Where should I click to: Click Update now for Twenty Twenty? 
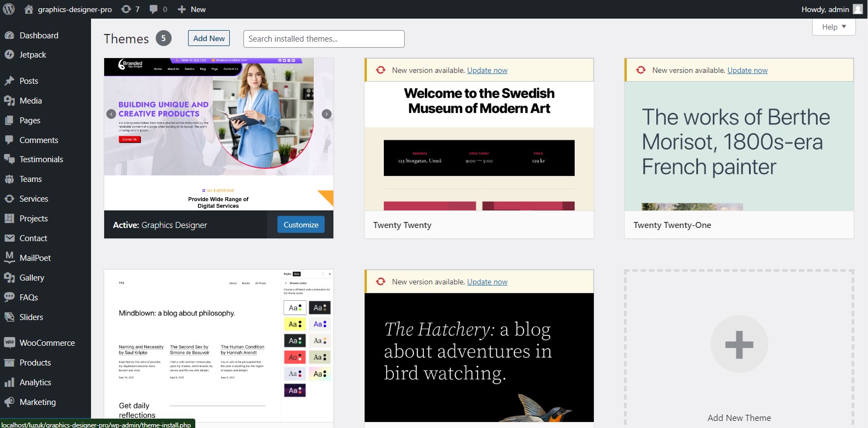(487, 70)
